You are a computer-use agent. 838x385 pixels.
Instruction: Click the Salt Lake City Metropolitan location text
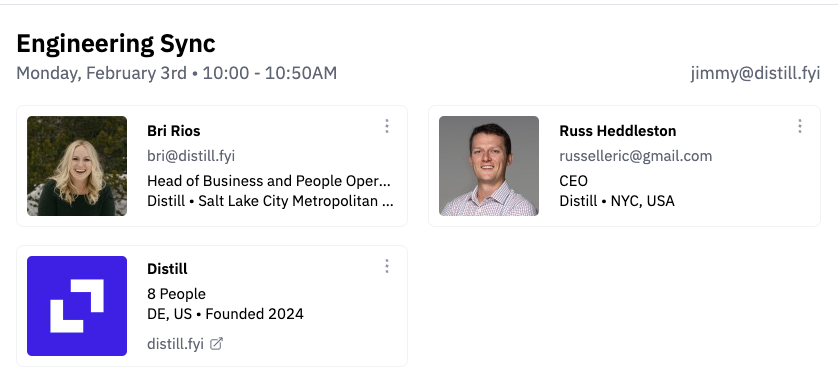(296, 202)
